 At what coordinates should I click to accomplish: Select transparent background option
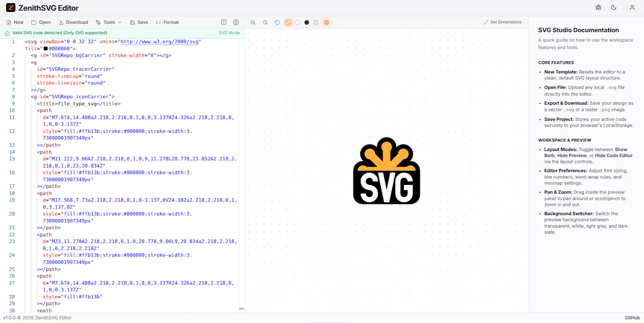tap(288, 23)
